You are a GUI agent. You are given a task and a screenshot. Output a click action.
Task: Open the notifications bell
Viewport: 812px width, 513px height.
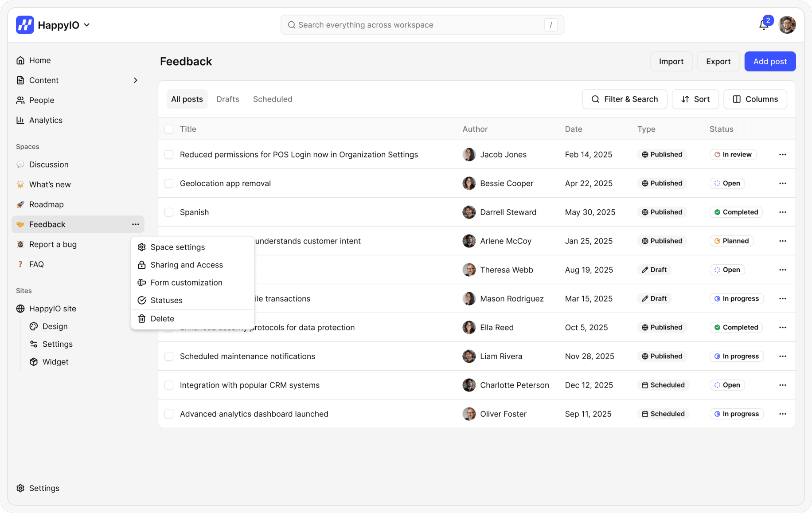[x=764, y=25]
